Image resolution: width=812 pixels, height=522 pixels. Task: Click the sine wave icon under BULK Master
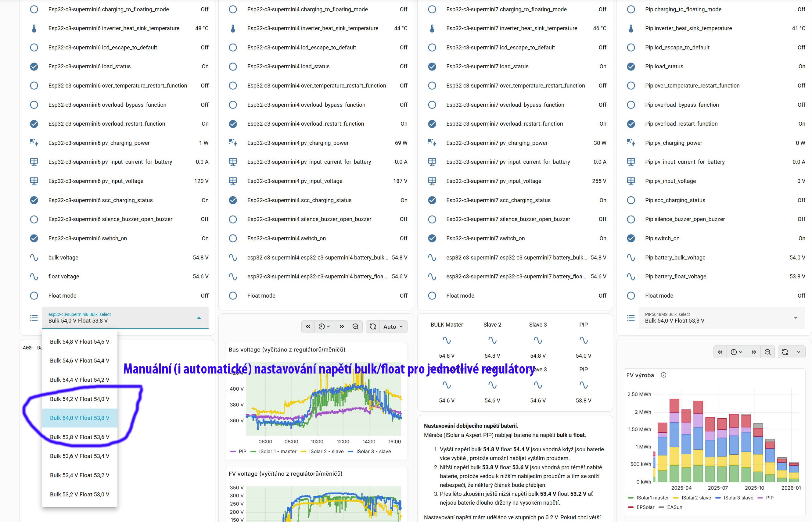(447, 340)
